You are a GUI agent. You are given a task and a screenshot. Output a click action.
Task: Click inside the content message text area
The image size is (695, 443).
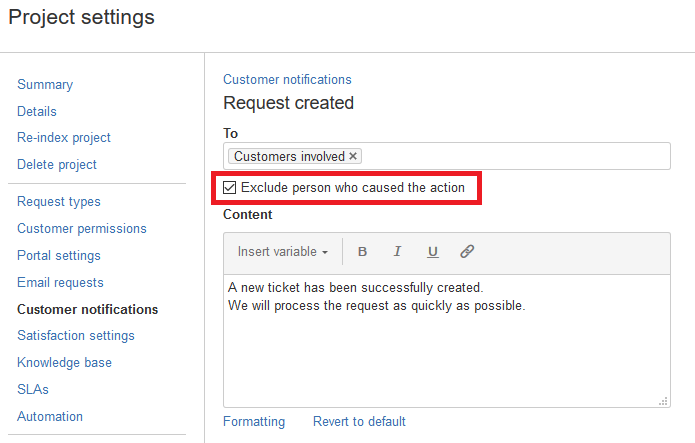coord(446,350)
